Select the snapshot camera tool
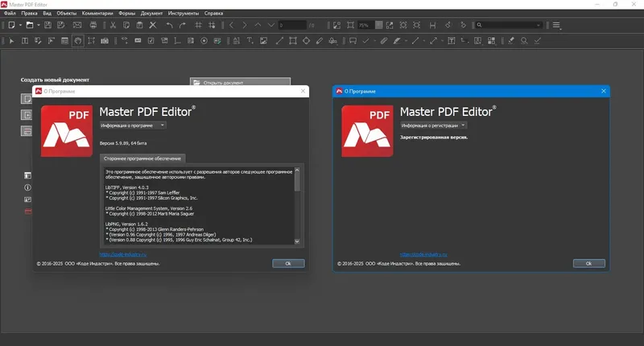Viewport: 644px width, 346px height. point(105,41)
